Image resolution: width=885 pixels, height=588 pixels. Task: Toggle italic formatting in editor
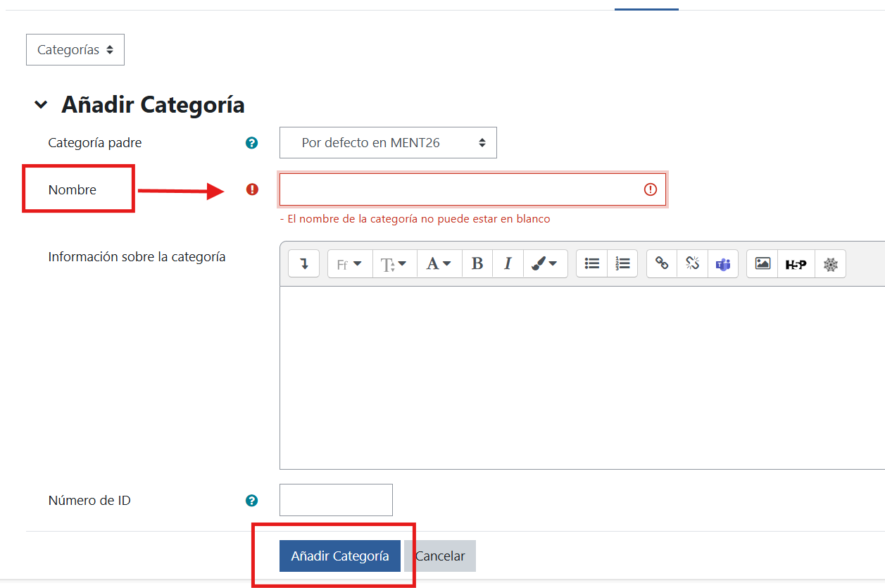(x=508, y=264)
